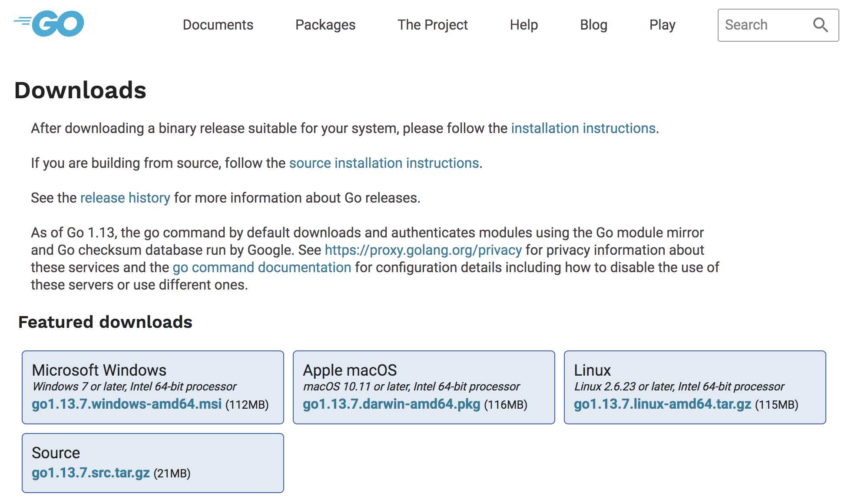Viewport: 868px width, 500px height.
Task: Click 'macOS 10.11 or later' requirement text
Action: point(411,387)
